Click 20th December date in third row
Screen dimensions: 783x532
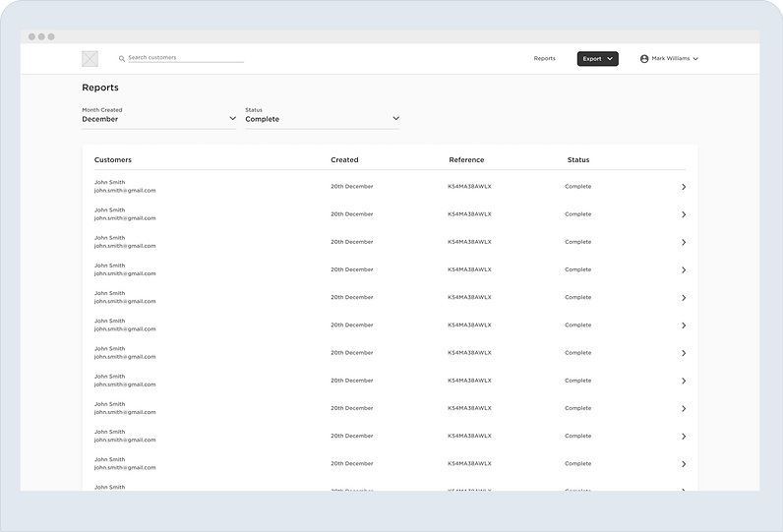[x=352, y=242]
